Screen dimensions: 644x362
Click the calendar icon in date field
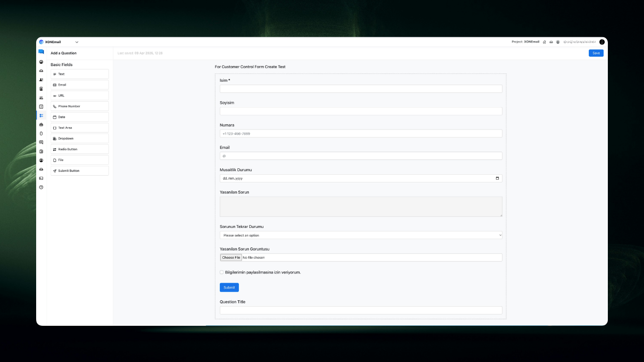(x=497, y=179)
